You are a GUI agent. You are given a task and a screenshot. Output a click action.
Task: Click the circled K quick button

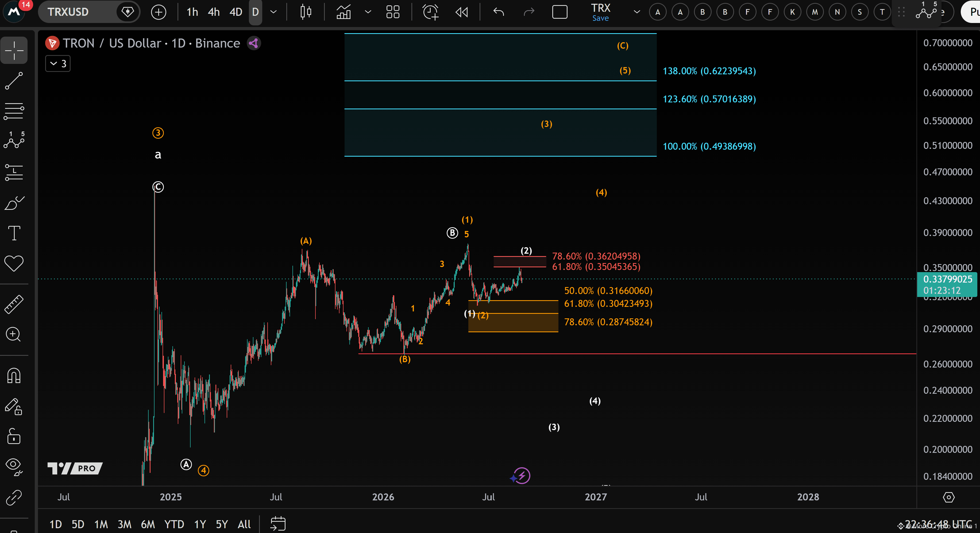792,12
